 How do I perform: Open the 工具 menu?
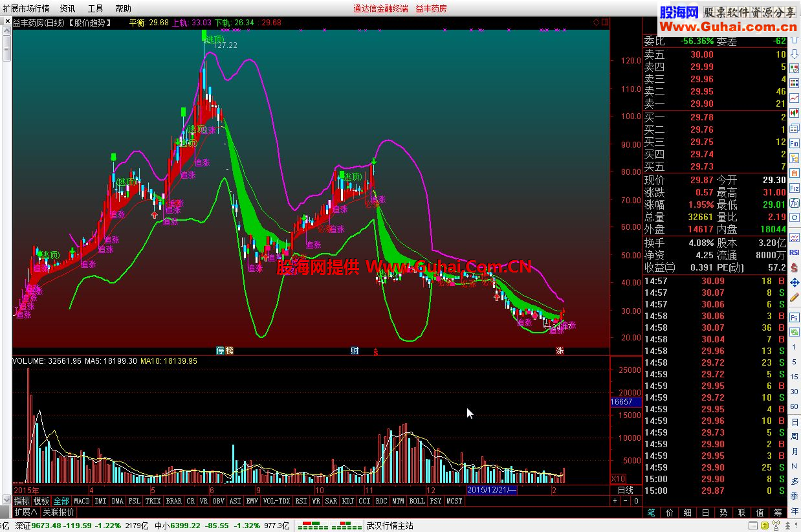point(95,8)
